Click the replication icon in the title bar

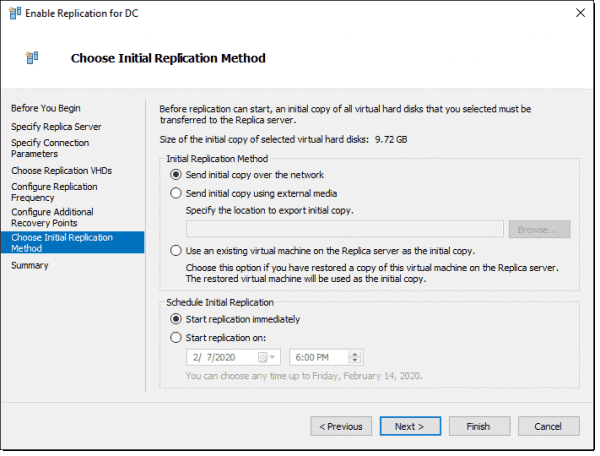(x=15, y=13)
